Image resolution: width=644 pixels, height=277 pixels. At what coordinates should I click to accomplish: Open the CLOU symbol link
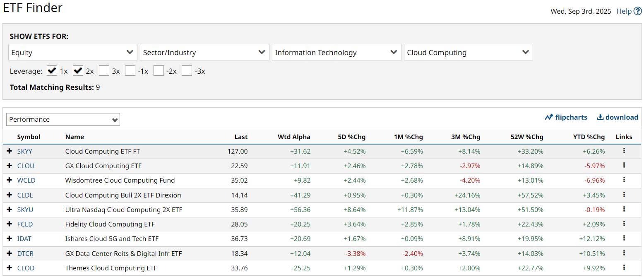tap(26, 166)
